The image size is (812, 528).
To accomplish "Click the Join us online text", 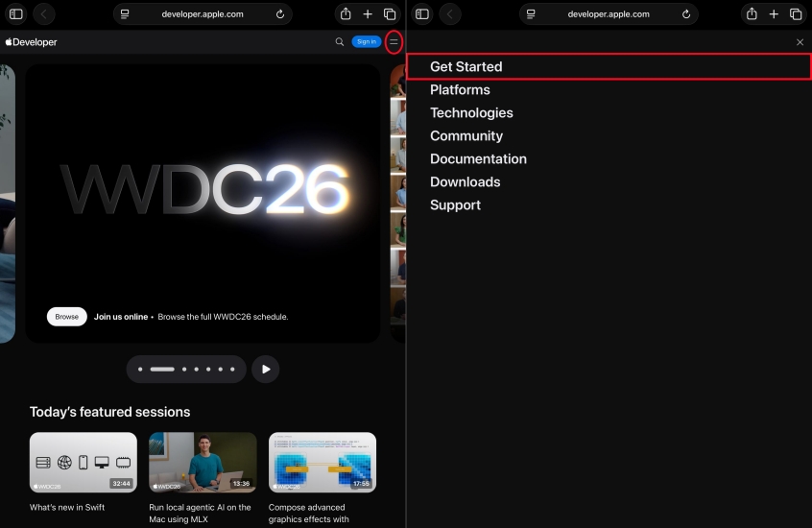I will click(x=121, y=317).
